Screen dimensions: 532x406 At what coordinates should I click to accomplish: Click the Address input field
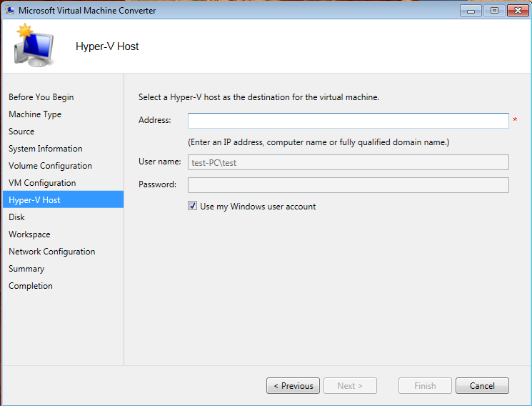click(x=348, y=120)
